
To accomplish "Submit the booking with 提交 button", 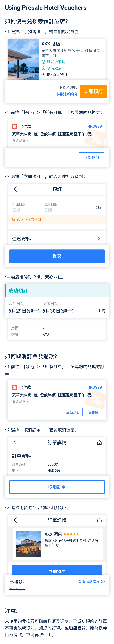I will coord(57,256).
